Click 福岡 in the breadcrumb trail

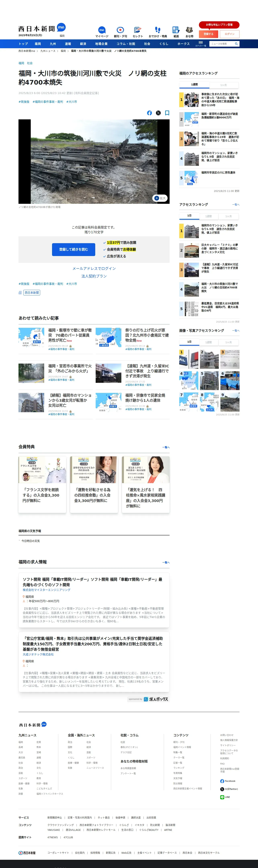pyautogui.click(x=63, y=51)
